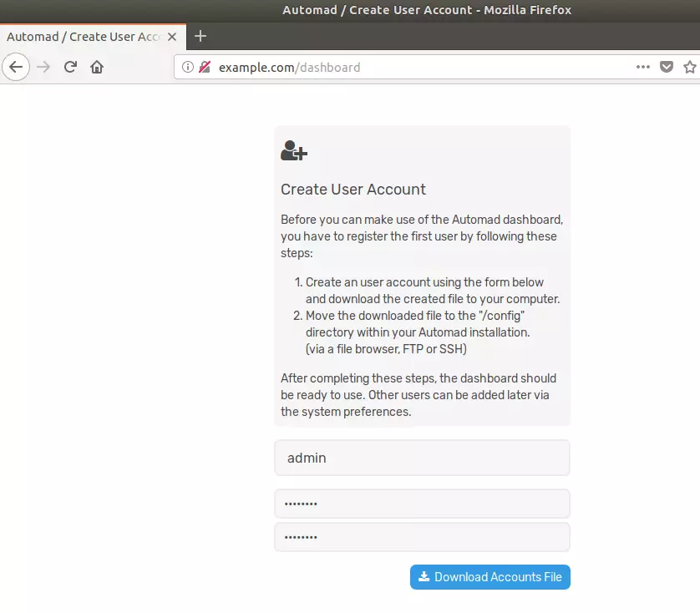700x613 pixels.
Task: Open a new tab with the plus button
Action: [x=200, y=36]
